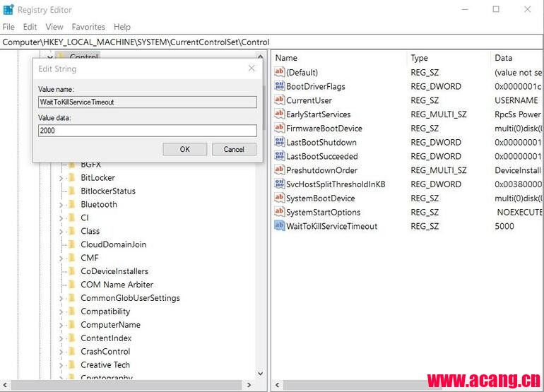
Task: Click the Value data field containing 2000
Action: tap(148, 131)
